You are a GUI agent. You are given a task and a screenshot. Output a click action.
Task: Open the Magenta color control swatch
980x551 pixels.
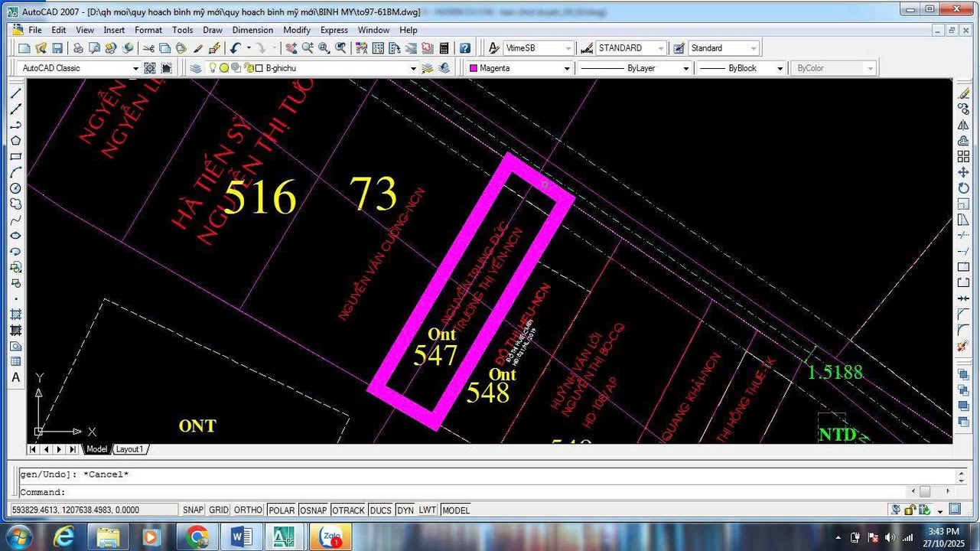click(x=520, y=68)
